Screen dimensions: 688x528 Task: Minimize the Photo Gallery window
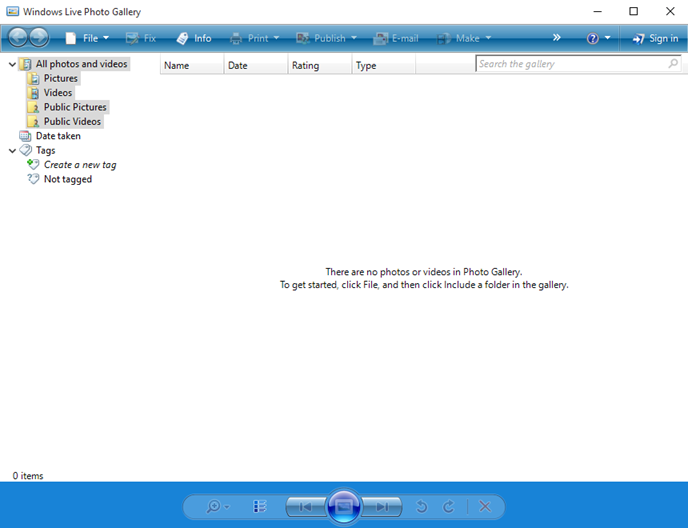597,11
